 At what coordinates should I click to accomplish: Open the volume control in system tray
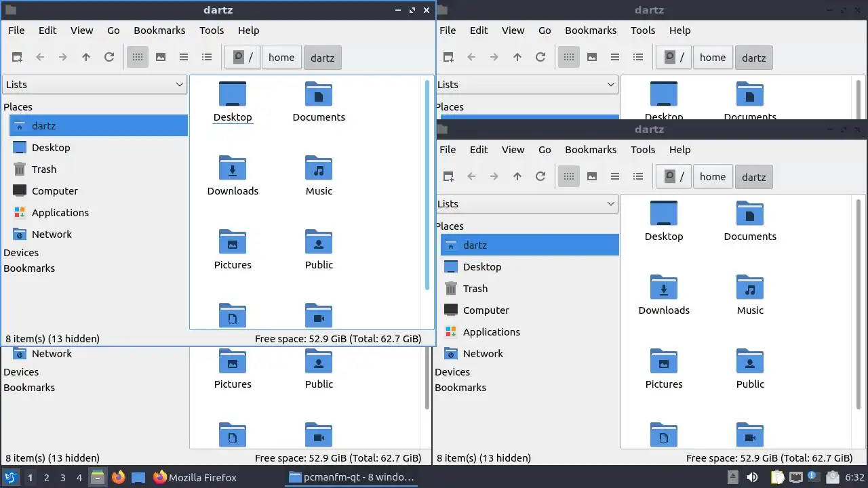click(752, 477)
